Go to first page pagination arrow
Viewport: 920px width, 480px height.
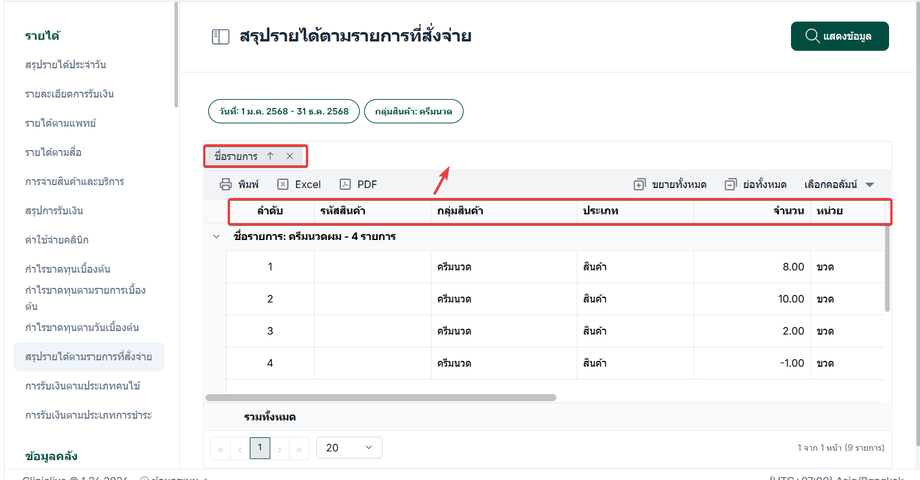[x=221, y=449]
